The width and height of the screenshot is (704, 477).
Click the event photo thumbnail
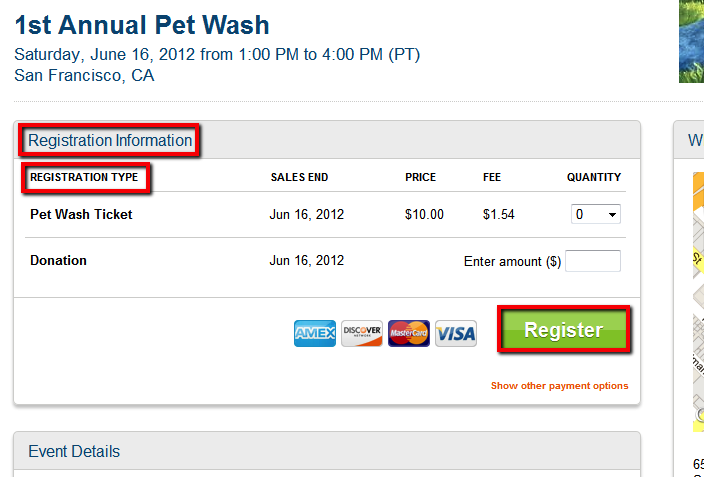tap(691, 41)
